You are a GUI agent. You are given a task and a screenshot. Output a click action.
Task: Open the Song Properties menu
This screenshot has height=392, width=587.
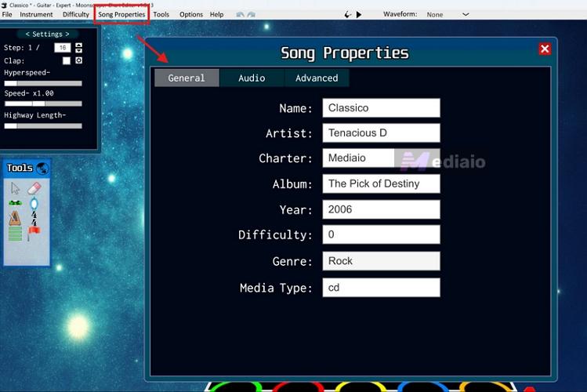pyautogui.click(x=121, y=15)
